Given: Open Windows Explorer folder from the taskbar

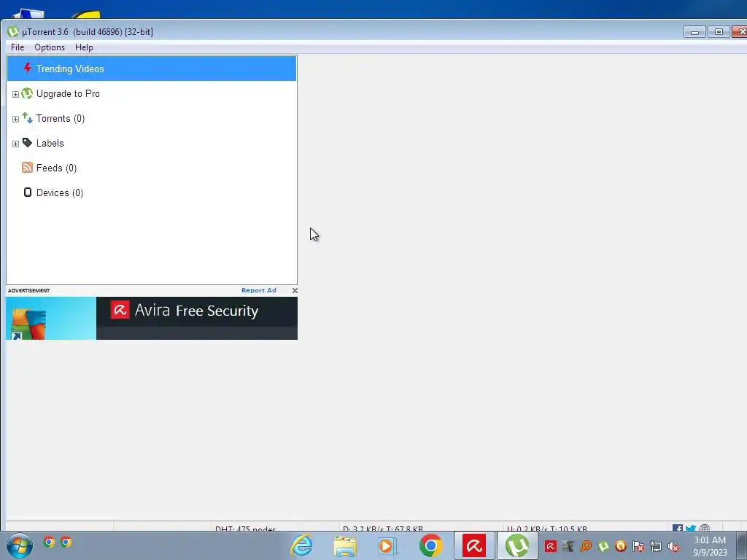Looking at the screenshot, I should pyautogui.click(x=345, y=545).
